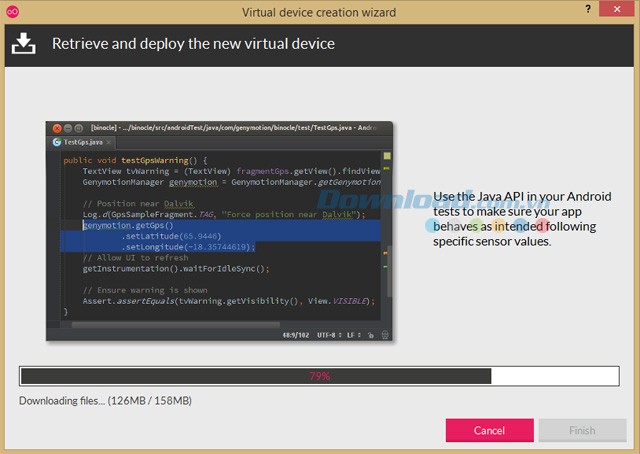Click the "Retrieve and deploy" header title
The image size is (640, 454).
click(x=193, y=44)
